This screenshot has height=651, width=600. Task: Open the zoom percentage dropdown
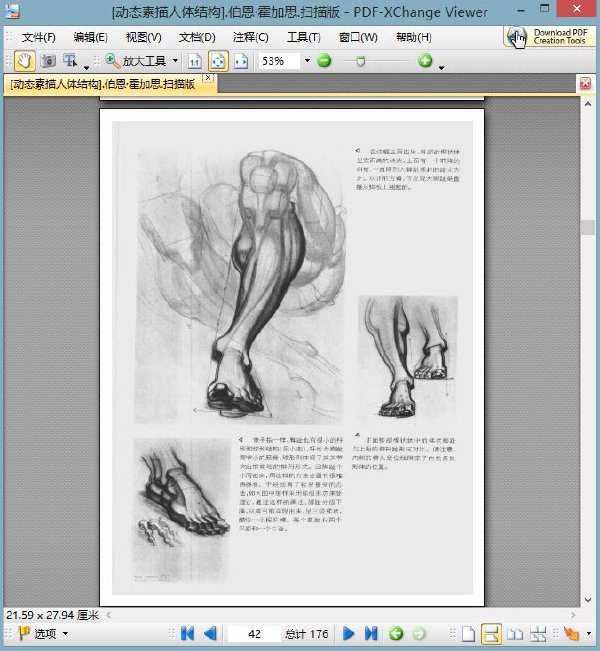[307, 61]
